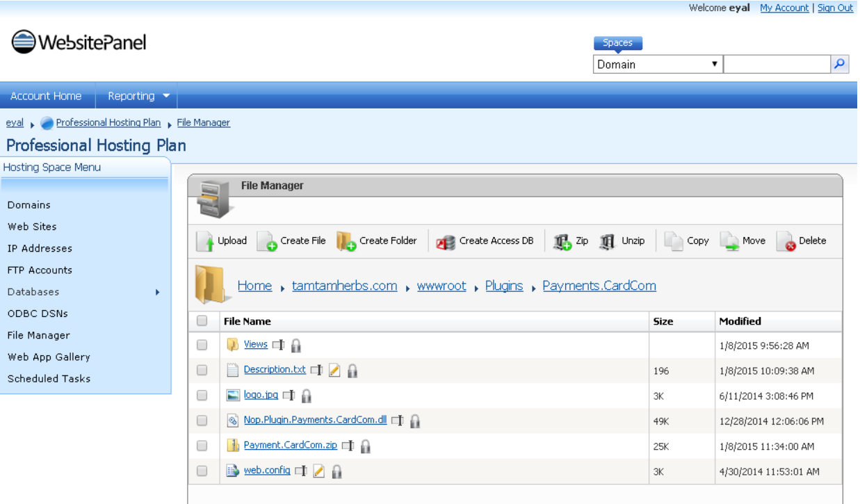
Task: Open Domains in Hosting Space Menu
Action: (x=29, y=205)
